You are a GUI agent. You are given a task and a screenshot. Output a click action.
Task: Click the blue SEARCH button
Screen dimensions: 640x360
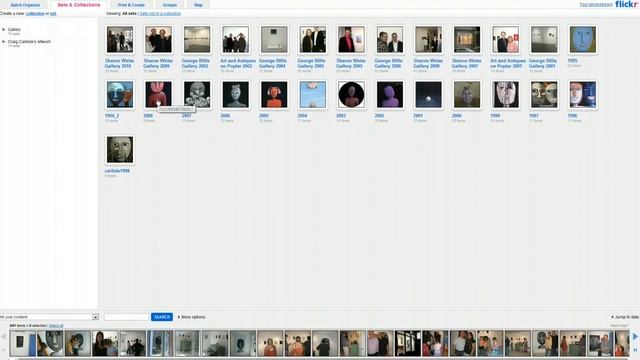(x=162, y=317)
